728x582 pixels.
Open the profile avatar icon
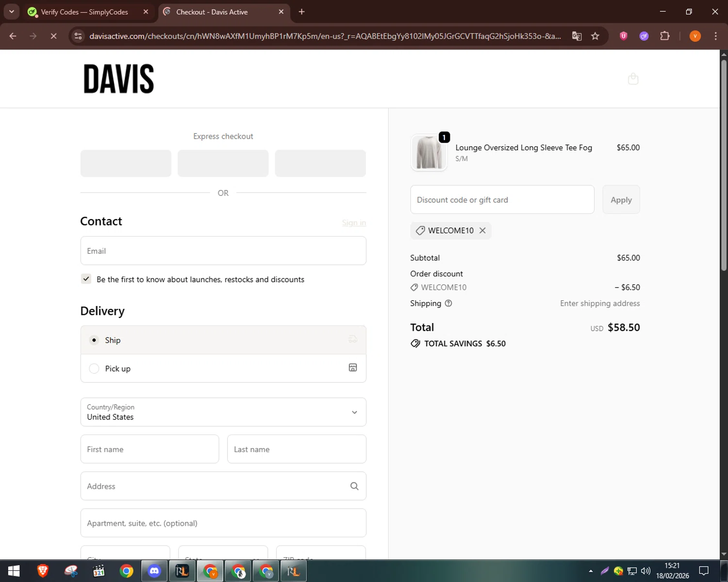click(695, 36)
